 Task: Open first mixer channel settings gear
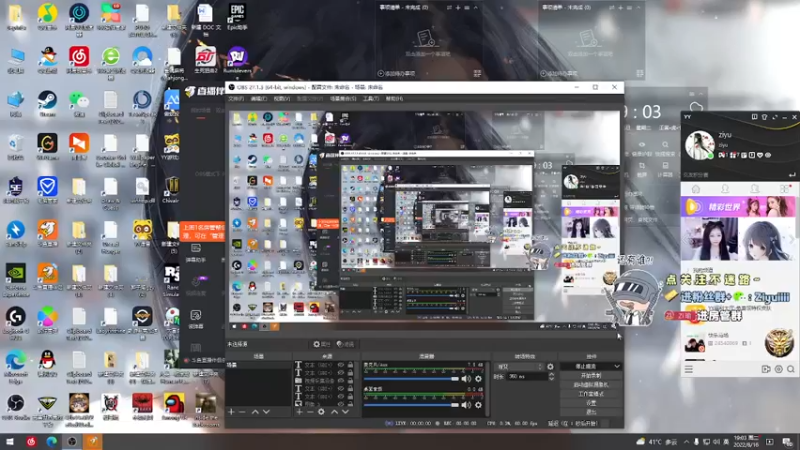[479, 379]
